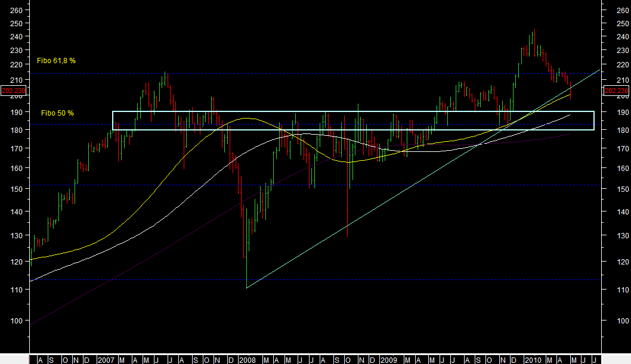The width and height of the screenshot is (631, 364).
Task: Select the 130 value on the right price axis
Action: click(x=623, y=235)
